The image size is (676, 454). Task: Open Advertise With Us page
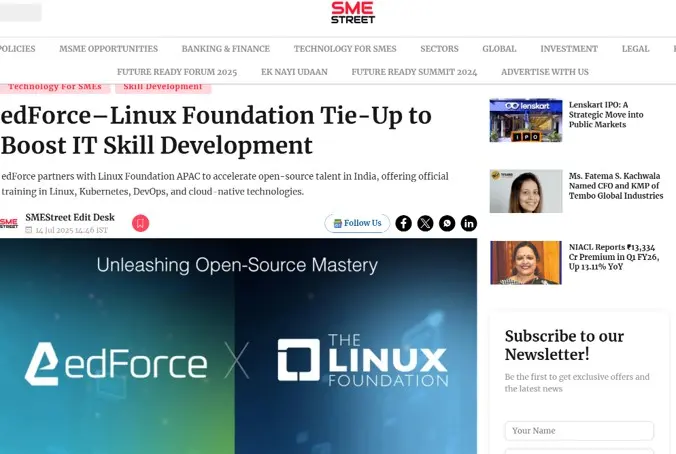[545, 72]
